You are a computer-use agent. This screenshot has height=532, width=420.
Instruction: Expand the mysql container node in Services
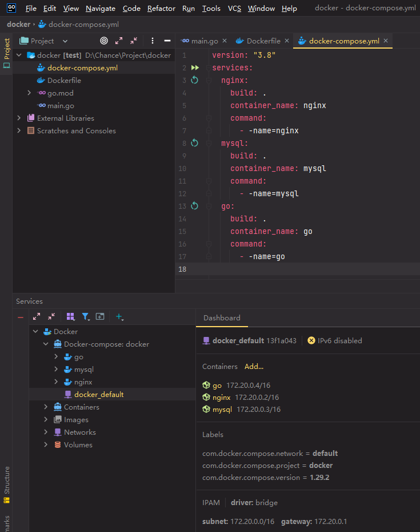point(56,370)
